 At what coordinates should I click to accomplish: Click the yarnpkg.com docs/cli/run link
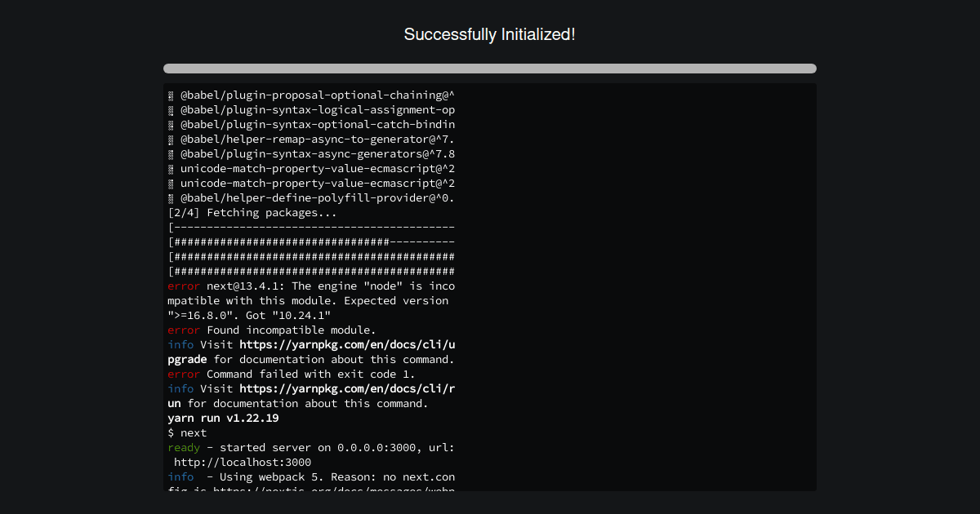[347, 388]
